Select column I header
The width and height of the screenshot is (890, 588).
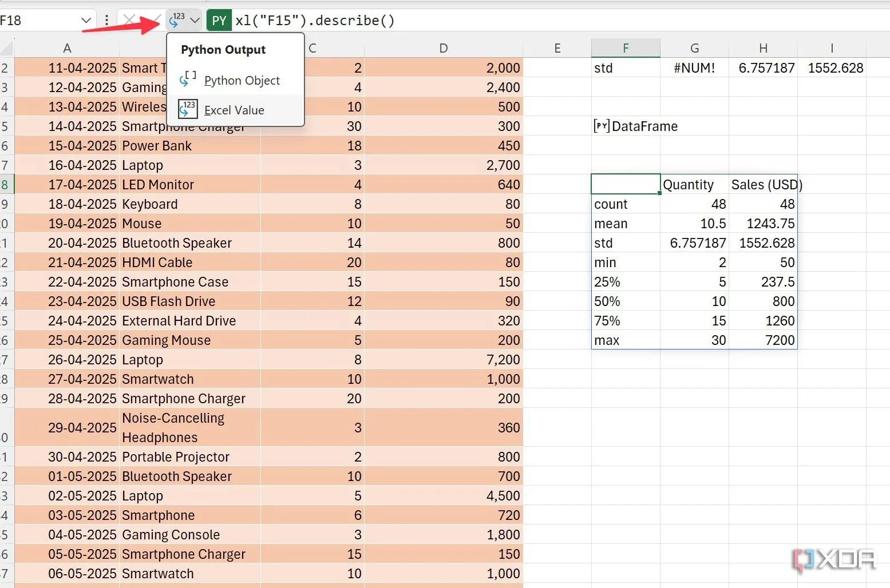click(832, 48)
